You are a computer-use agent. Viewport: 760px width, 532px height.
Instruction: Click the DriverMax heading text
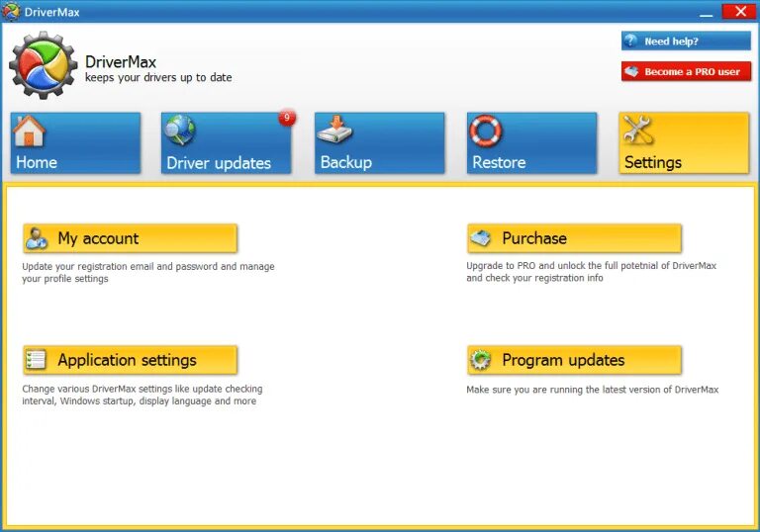pyautogui.click(x=120, y=62)
